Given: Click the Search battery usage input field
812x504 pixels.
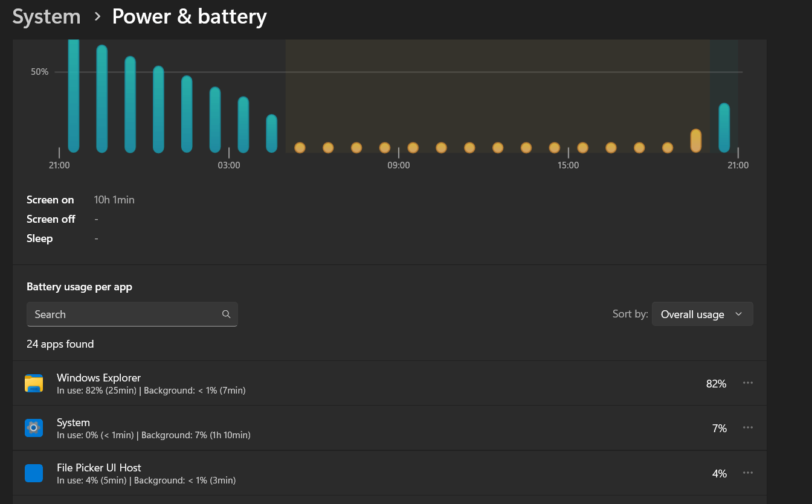Looking at the screenshot, I should tap(121, 314).
